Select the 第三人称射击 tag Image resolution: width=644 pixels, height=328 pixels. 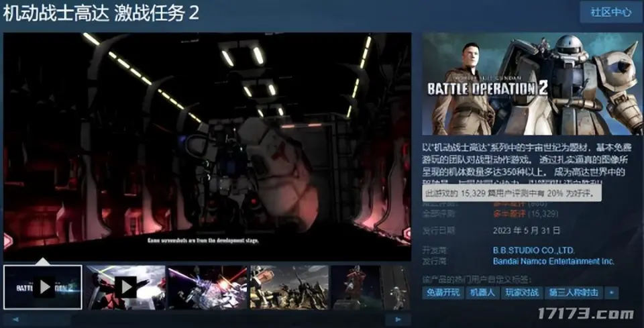(572, 293)
